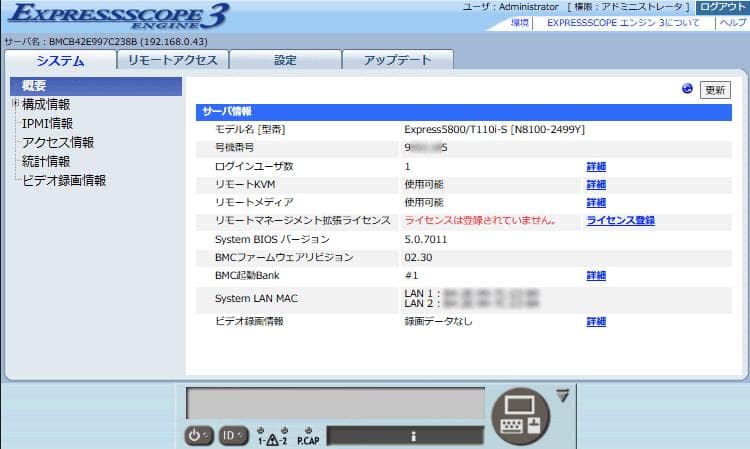Select アクセス情報 in the sidebar
The image size is (750, 449).
pos(58,142)
